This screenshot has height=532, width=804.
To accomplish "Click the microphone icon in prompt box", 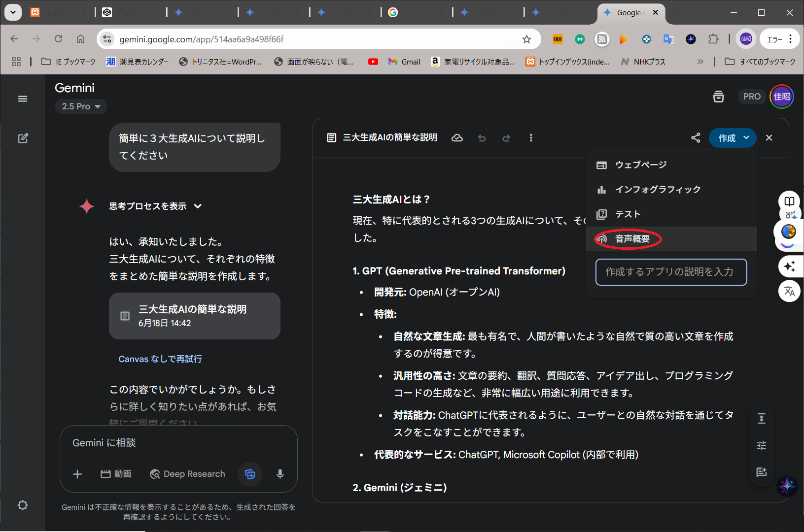I will (280, 474).
